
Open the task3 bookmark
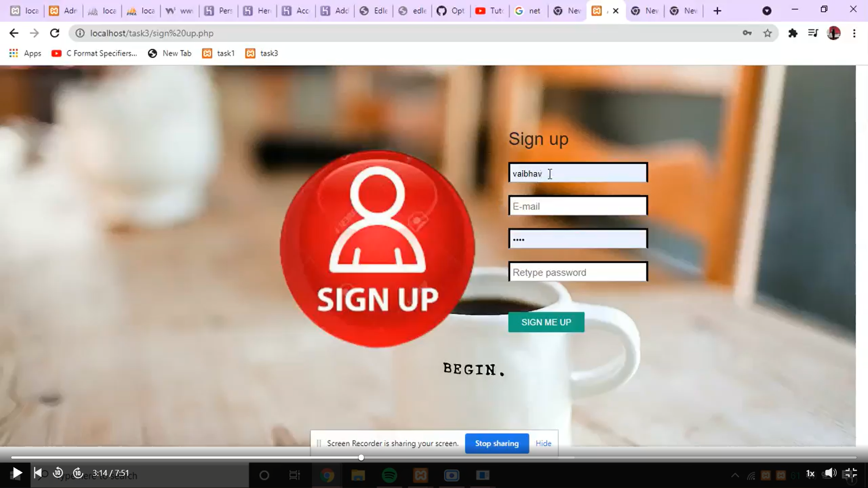point(262,53)
